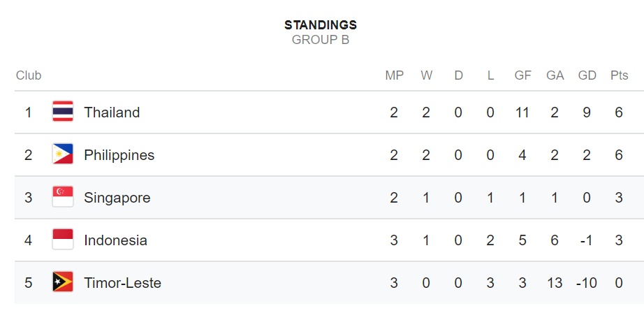Click the Indonesia flag icon
The image size is (644, 313).
coord(63,240)
